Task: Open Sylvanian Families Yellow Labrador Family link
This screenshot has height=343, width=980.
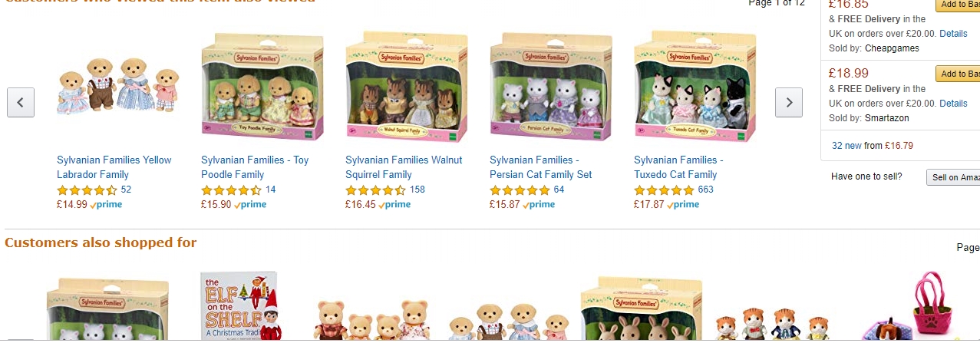Action: tap(114, 167)
